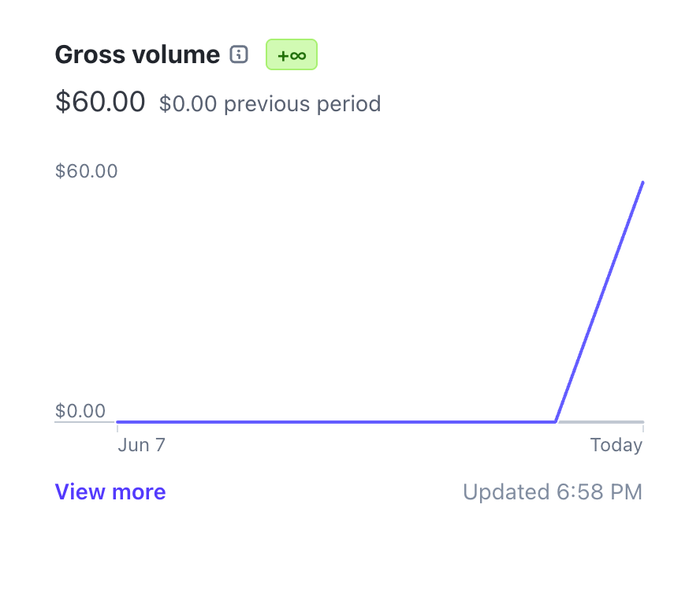Screen dimensions: 700x598
Task: Click the $60.00 y-axis label
Action: click(x=87, y=171)
